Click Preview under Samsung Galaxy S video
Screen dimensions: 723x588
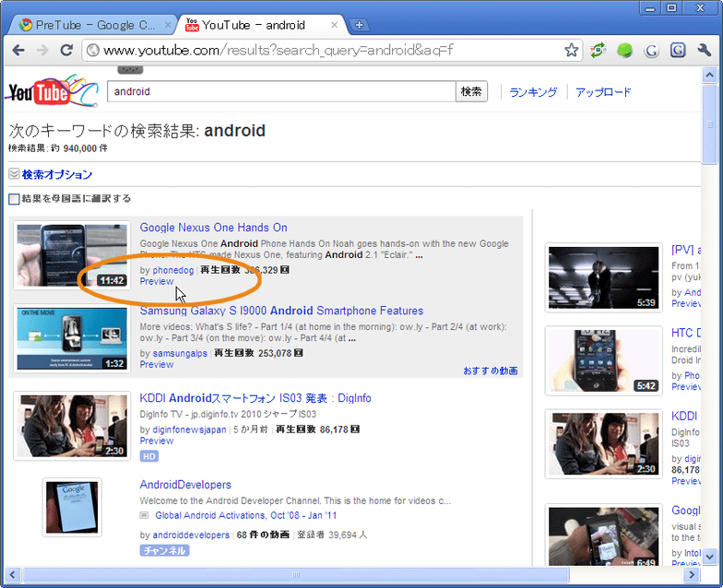[157, 365]
